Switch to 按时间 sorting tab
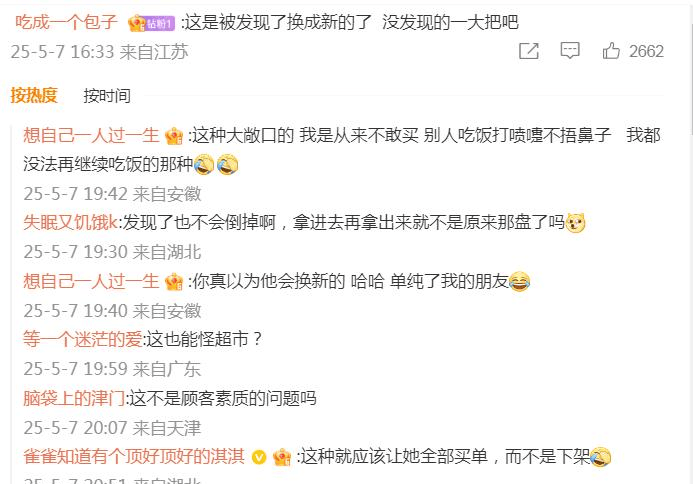Viewport: 693px width, 484px height. click(x=107, y=95)
